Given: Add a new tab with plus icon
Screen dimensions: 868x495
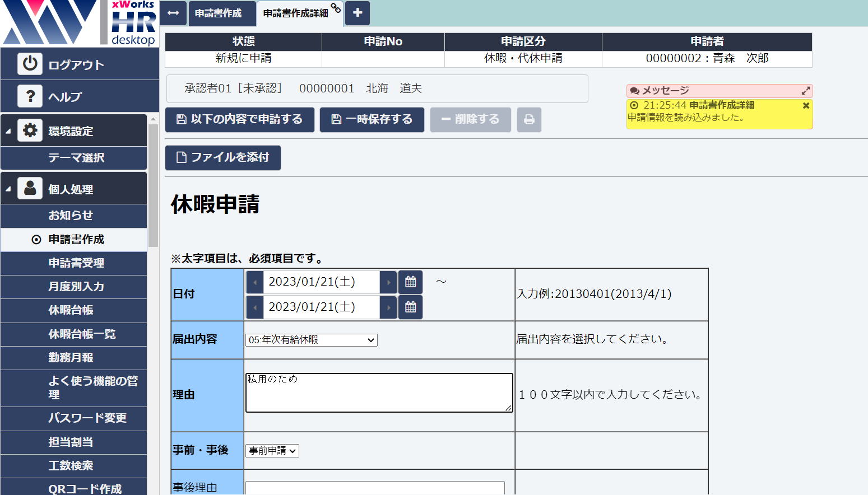Looking at the screenshot, I should (358, 13).
